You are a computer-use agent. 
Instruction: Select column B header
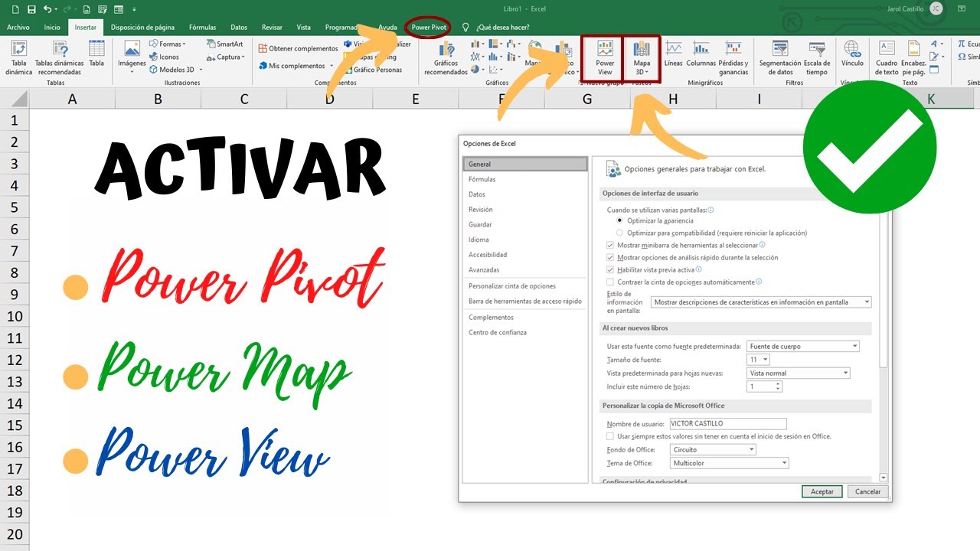click(x=158, y=99)
